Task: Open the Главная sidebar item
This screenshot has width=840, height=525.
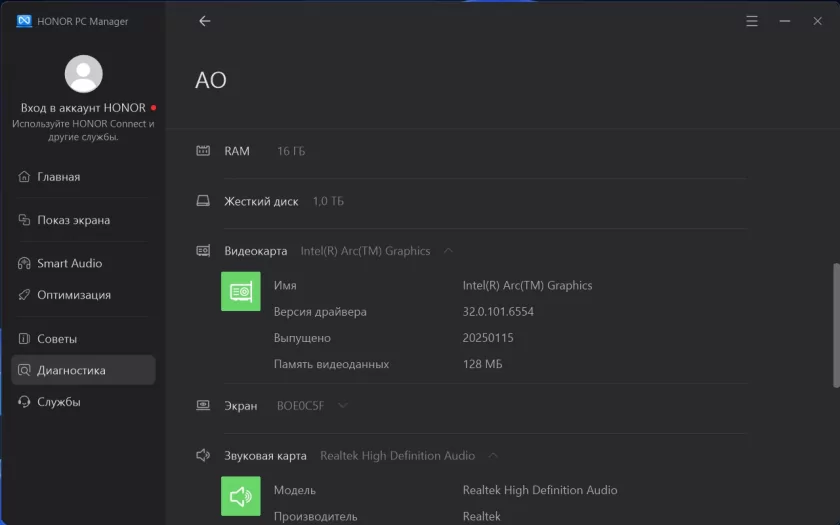Action: point(58,177)
